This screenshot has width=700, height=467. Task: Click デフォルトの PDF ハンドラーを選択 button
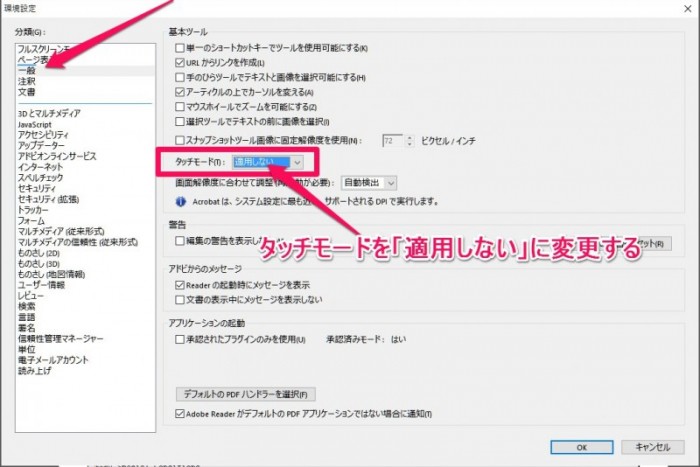click(246, 394)
